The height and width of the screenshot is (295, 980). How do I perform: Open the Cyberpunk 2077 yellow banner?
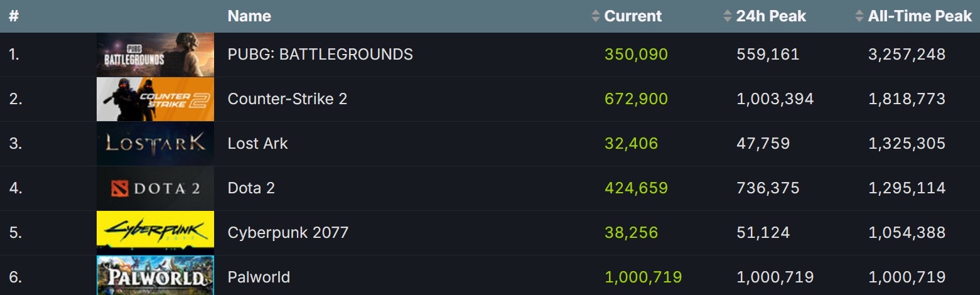(155, 233)
